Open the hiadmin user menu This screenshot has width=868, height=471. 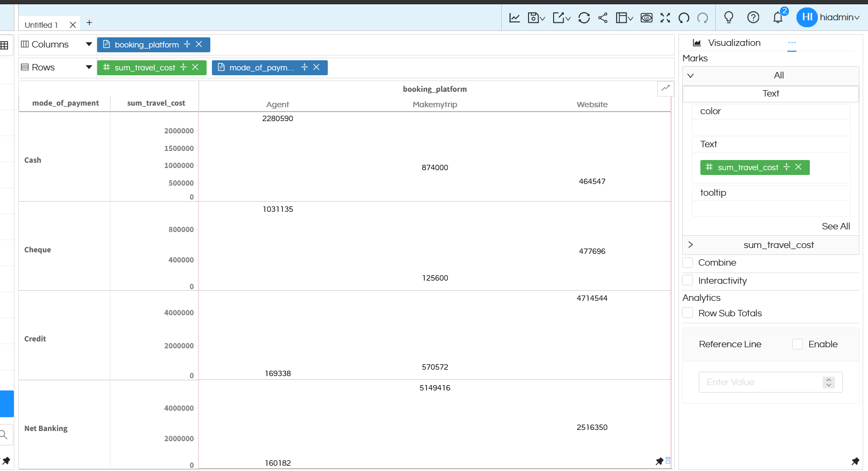click(828, 18)
